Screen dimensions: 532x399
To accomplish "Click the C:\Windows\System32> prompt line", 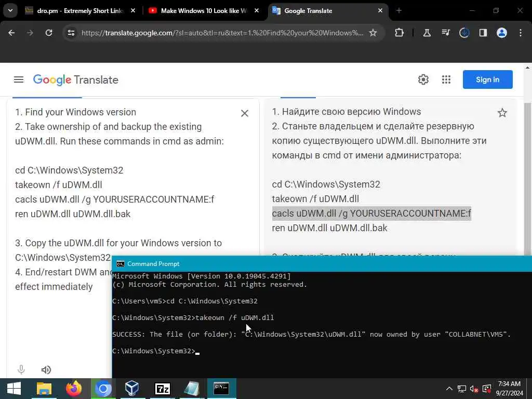I will (x=155, y=351).
